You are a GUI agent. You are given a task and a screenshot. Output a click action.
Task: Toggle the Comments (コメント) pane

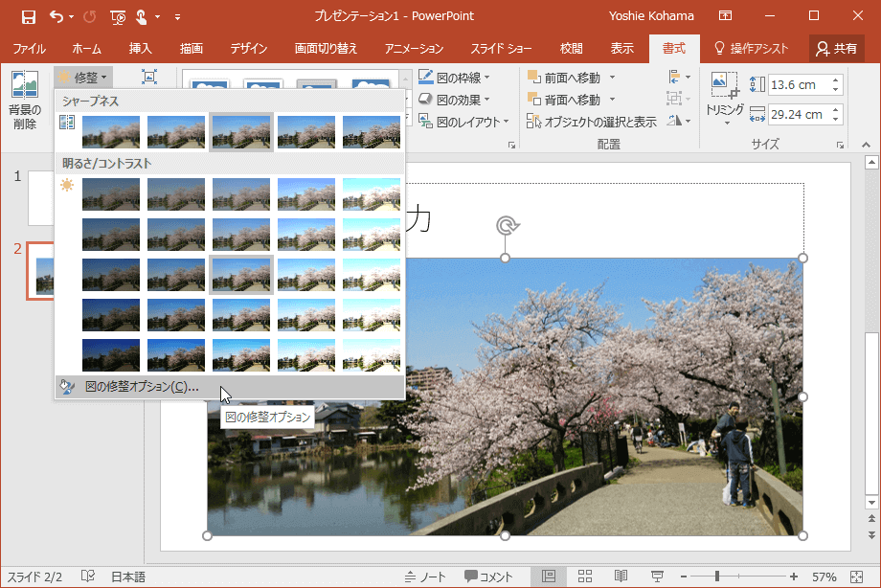489,576
